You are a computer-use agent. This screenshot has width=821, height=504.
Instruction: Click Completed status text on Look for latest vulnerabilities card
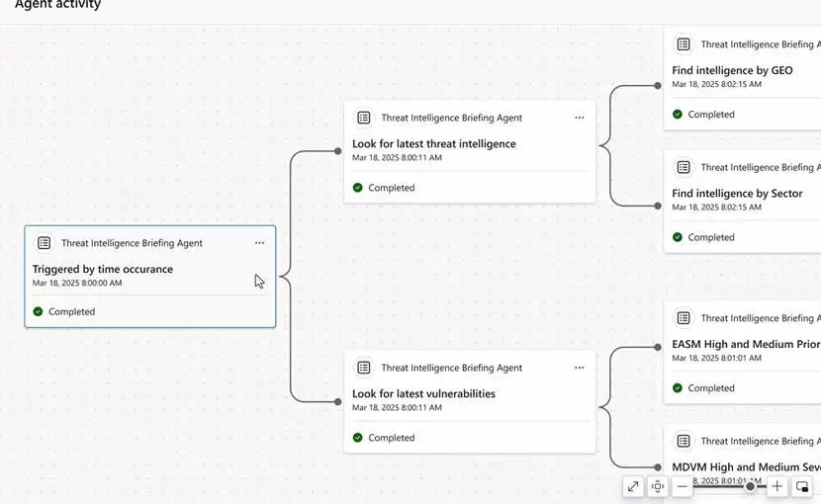click(391, 438)
